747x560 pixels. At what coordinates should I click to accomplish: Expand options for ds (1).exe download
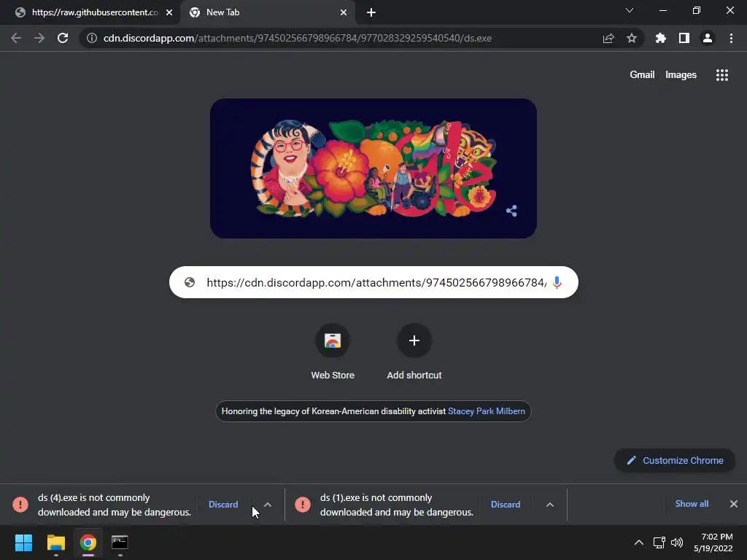550,505
